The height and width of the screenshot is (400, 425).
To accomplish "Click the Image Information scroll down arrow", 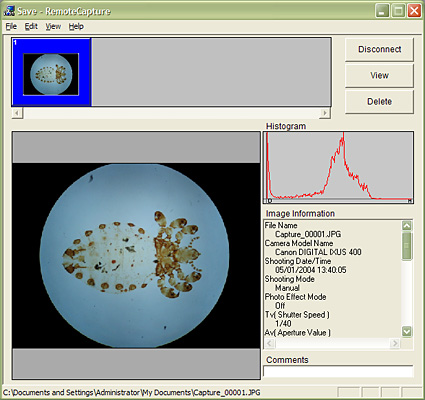I will pos(407,331).
